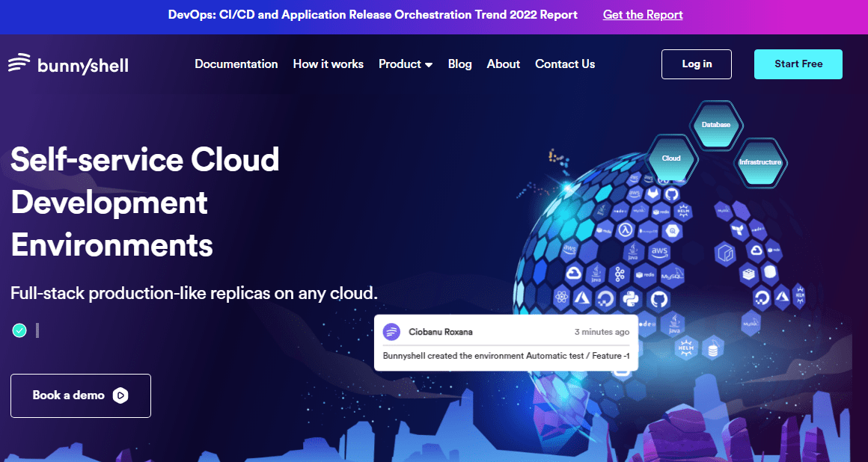Follow the Get the Report link
This screenshot has width=868, height=462.
(643, 15)
